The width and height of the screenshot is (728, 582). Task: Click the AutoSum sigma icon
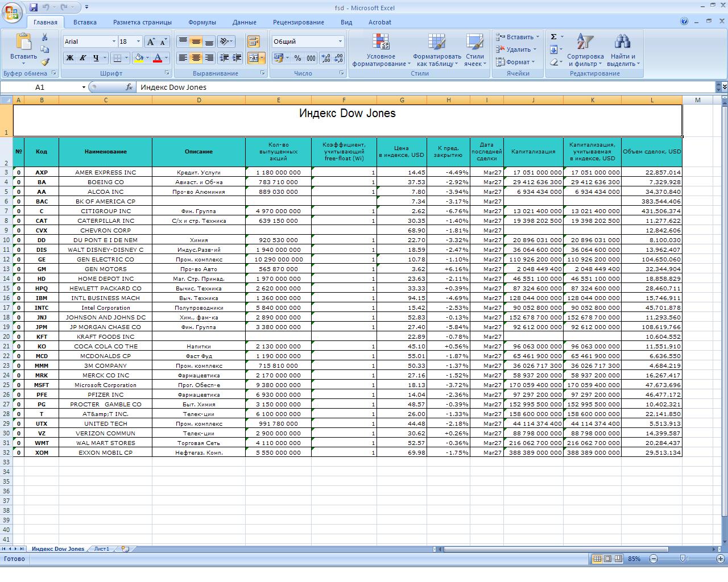553,37
